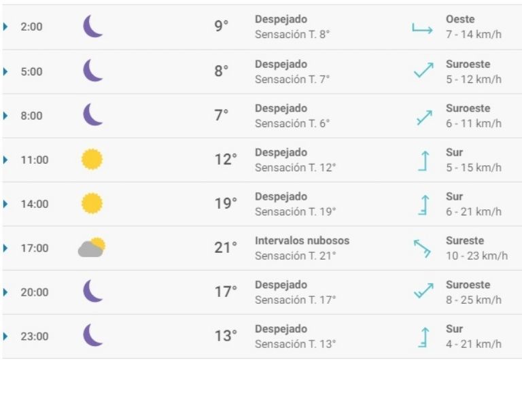Expand the 2:00 forecast row

click(6, 27)
